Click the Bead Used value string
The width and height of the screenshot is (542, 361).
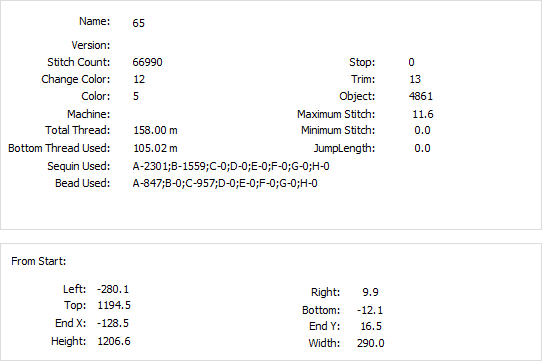coord(225,183)
